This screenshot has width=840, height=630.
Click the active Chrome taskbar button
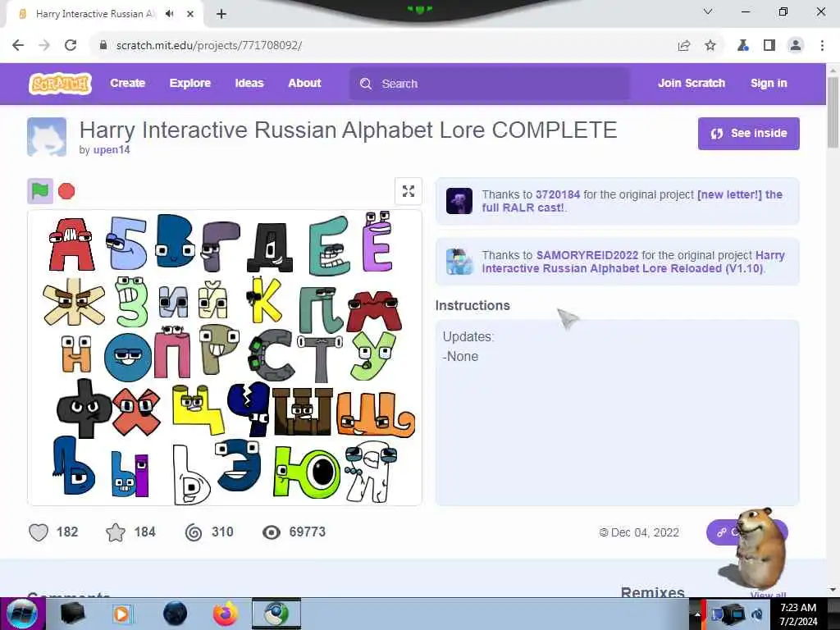pyautogui.click(x=276, y=614)
